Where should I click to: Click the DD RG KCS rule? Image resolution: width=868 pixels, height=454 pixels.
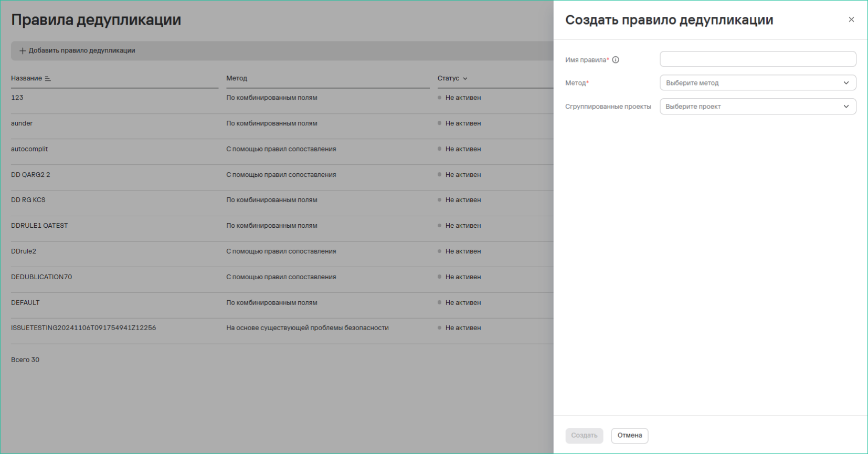28,200
